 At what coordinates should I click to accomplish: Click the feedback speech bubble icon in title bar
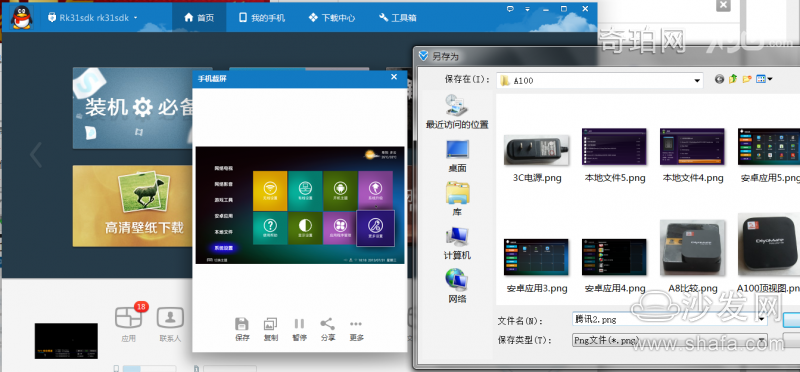(510, 9)
